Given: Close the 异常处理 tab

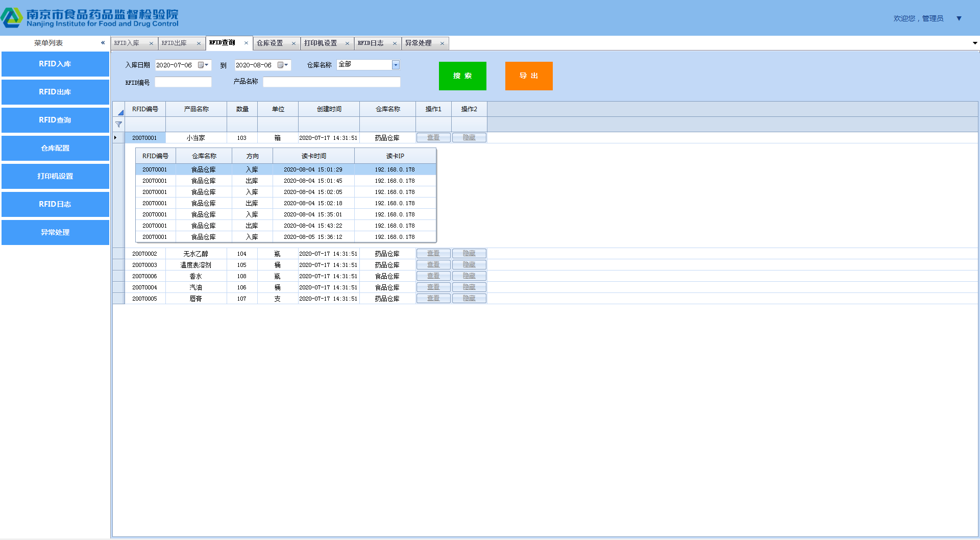Looking at the screenshot, I should click(442, 43).
